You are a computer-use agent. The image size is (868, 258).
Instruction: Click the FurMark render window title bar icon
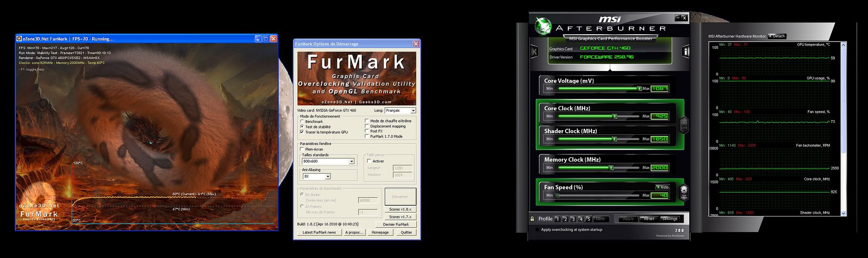19,39
